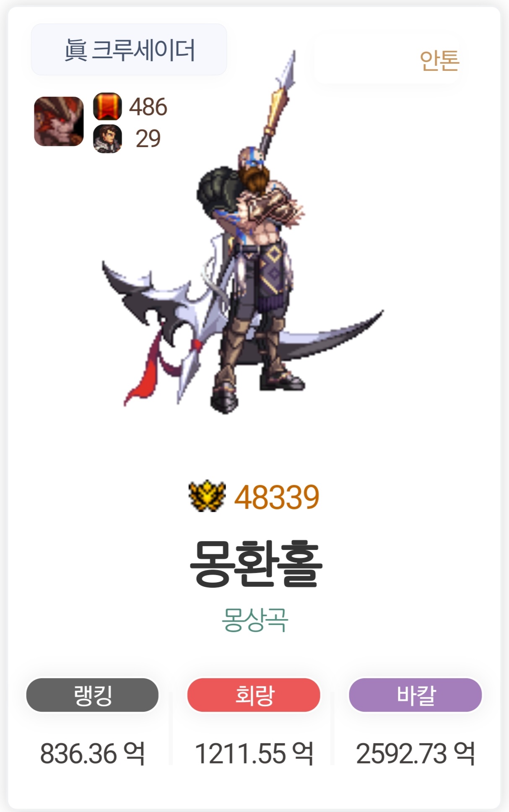Click the number 486 count

pyautogui.click(x=148, y=107)
